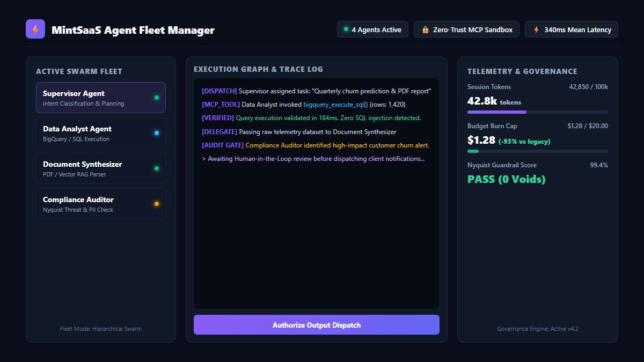
Task: Click Compliance Auditor orange status dot
Action: [x=157, y=204]
